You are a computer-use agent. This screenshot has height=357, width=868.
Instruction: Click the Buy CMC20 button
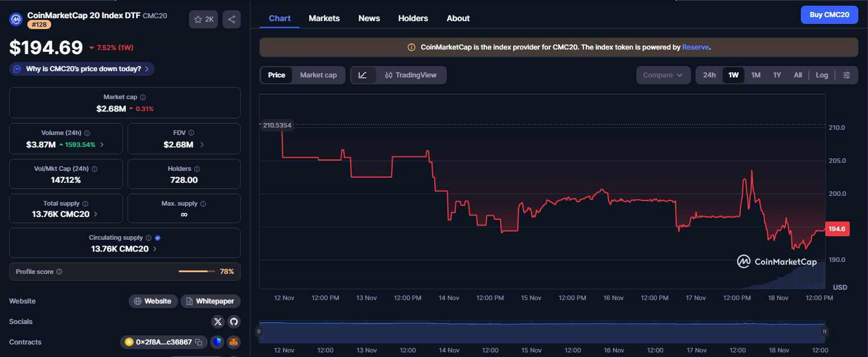pos(829,15)
